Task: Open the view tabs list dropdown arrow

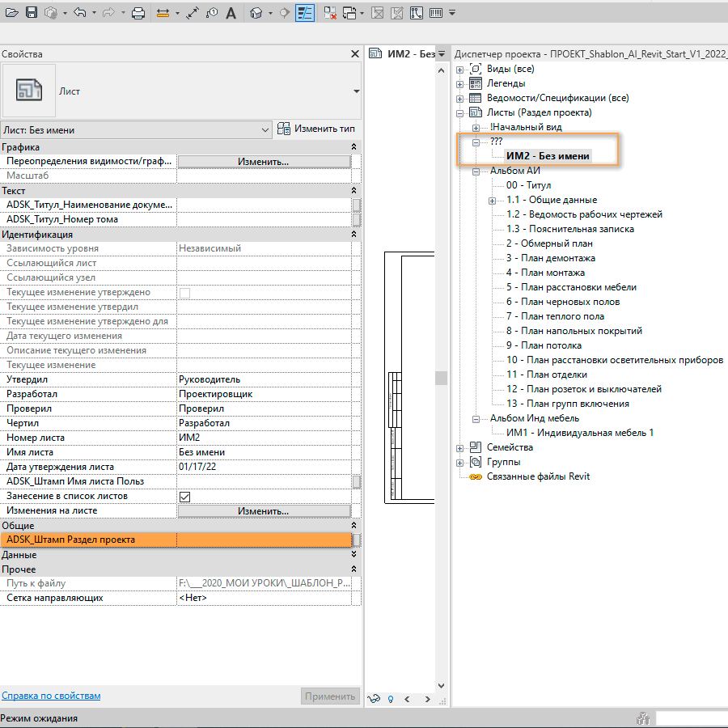Action: click(x=442, y=54)
